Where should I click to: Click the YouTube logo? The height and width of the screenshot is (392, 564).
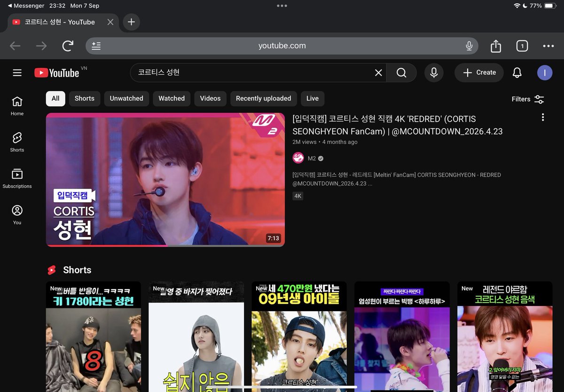pos(57,73)
